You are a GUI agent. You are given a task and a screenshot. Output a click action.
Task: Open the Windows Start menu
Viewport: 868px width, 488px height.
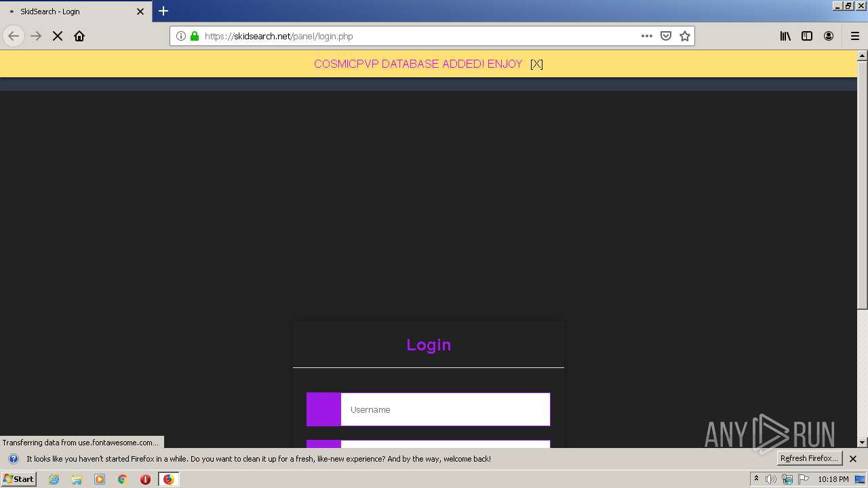coord(18,479)
